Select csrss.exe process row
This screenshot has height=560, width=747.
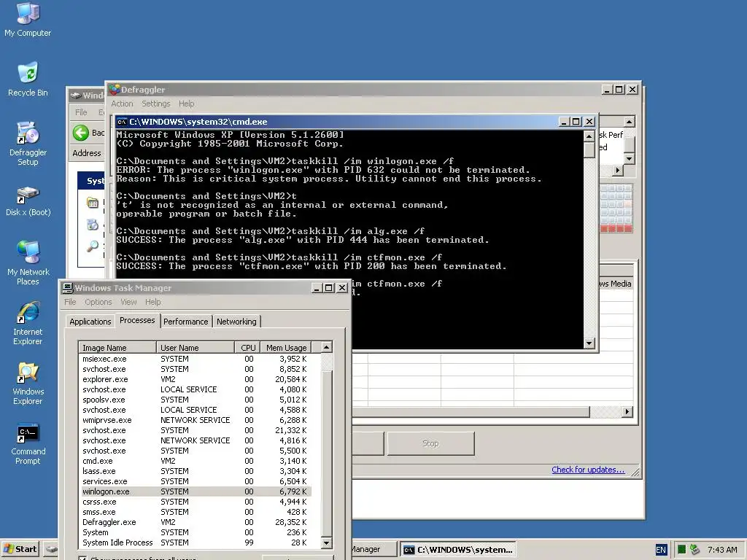tap(196, 502)
